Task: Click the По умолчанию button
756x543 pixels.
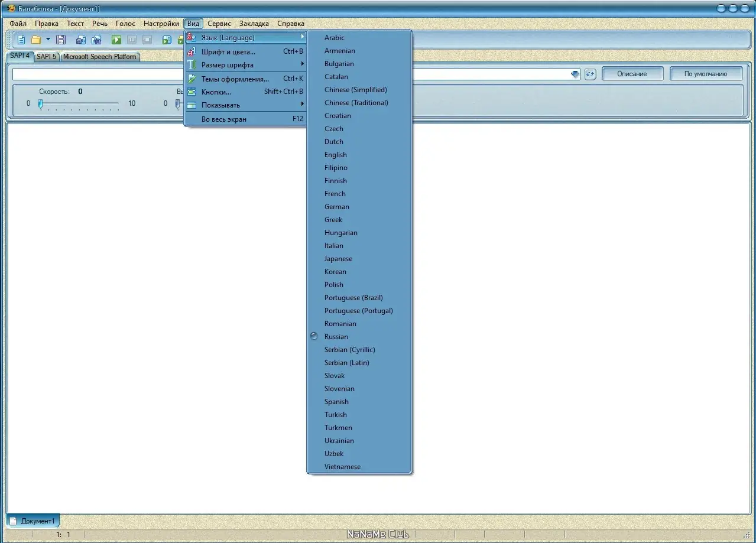Action: pyautogui.click(x=705, y=74)
